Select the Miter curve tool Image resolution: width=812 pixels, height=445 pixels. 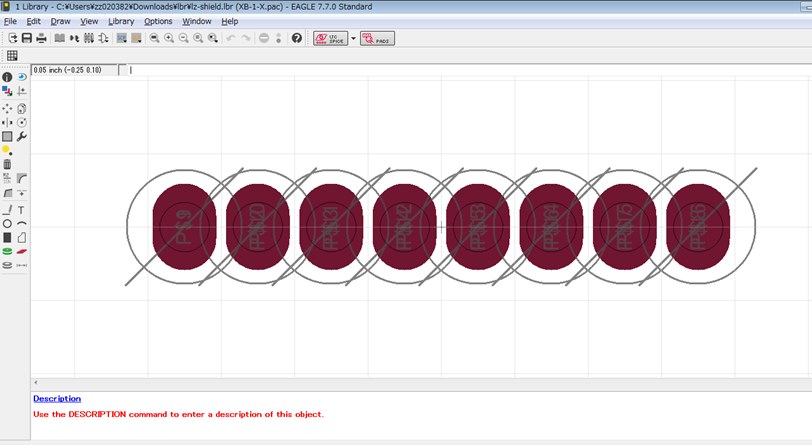point(22,179)
